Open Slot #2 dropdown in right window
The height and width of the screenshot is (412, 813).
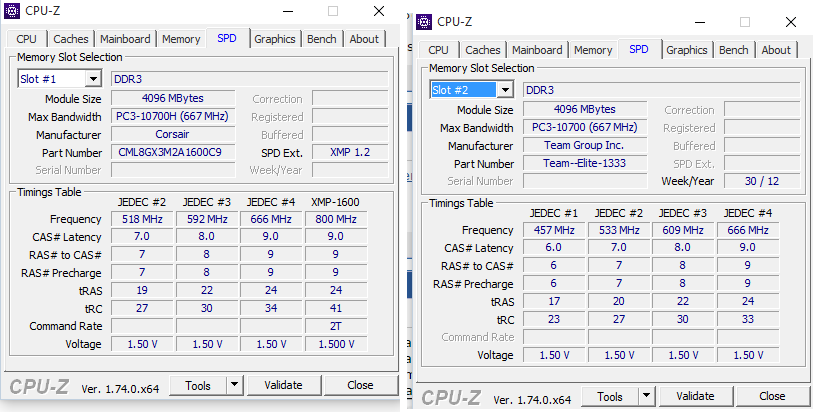pos(506,90)
